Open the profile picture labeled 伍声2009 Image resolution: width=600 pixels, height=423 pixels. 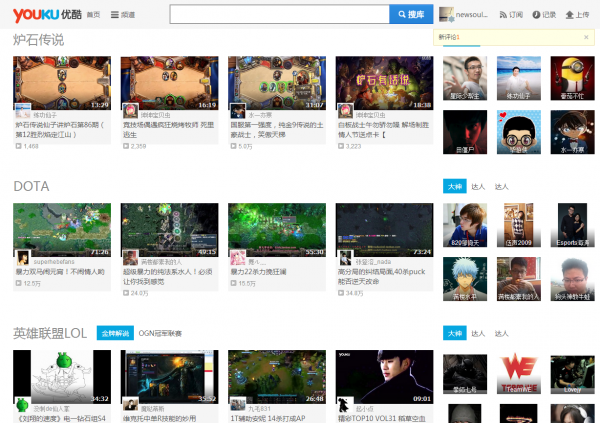point(519,225)
